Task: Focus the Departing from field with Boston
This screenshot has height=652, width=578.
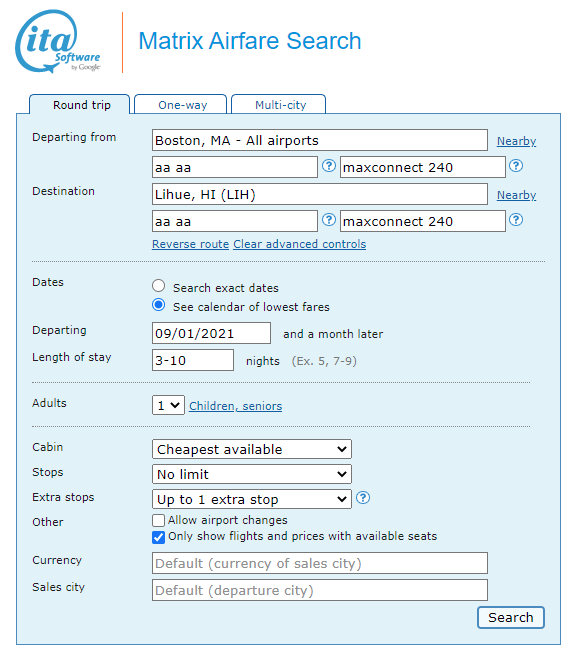Action: pyautogui.click(x=320, y=140)
